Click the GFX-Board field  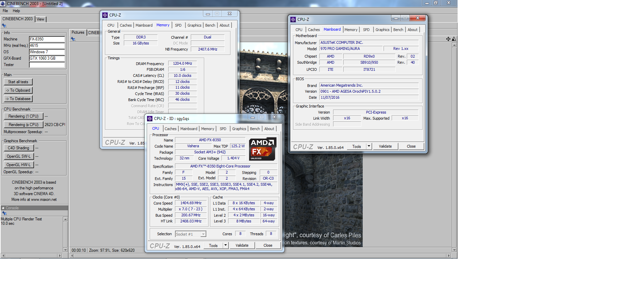pyautogui.click(x=47, y=58)
